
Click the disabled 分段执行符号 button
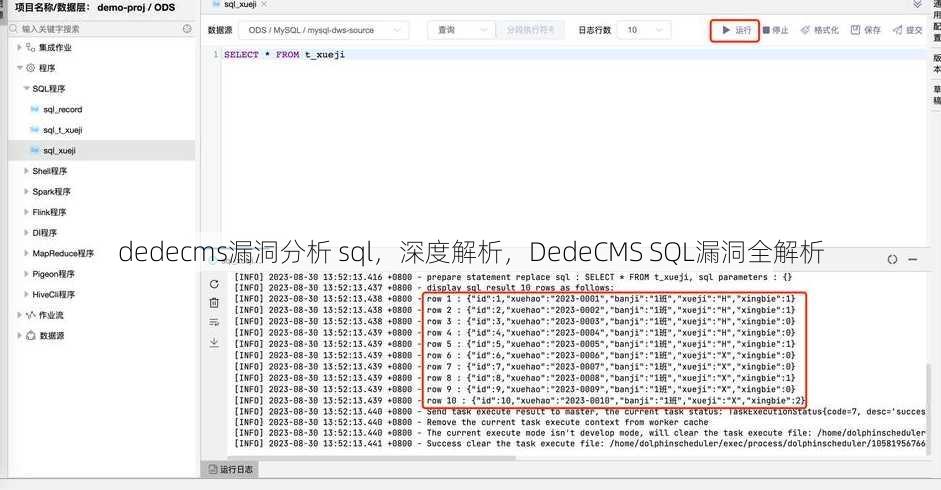pos(531,30)
